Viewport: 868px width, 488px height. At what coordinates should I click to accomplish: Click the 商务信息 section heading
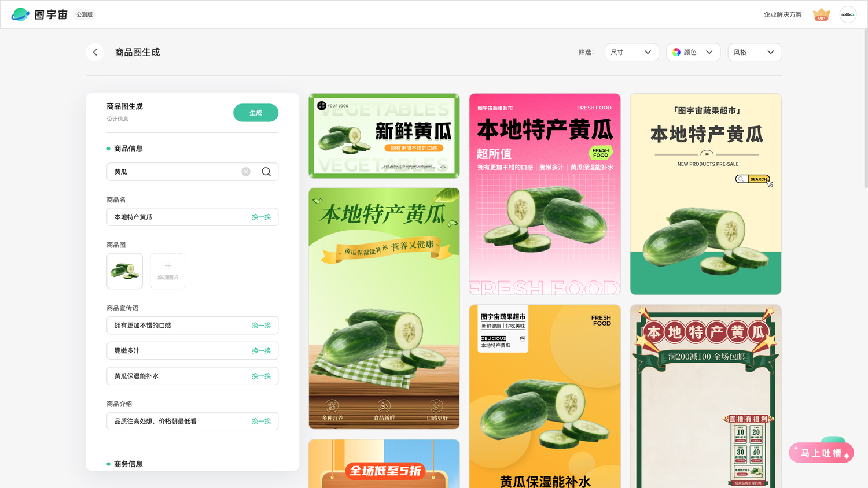click(x=128, y=464)
